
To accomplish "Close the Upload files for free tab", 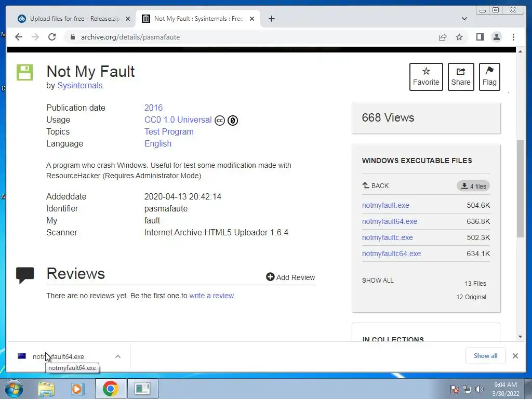I will 128,19.
